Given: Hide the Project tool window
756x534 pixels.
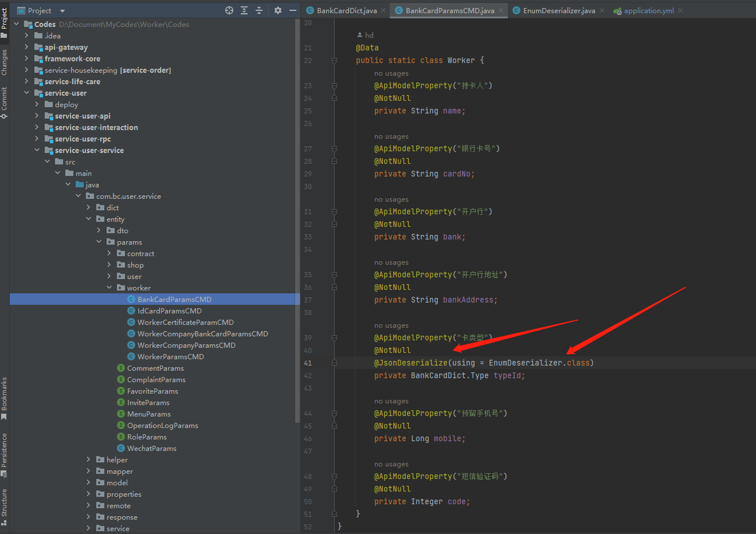Looking at the screenshot, I should [x=293, y=10].
